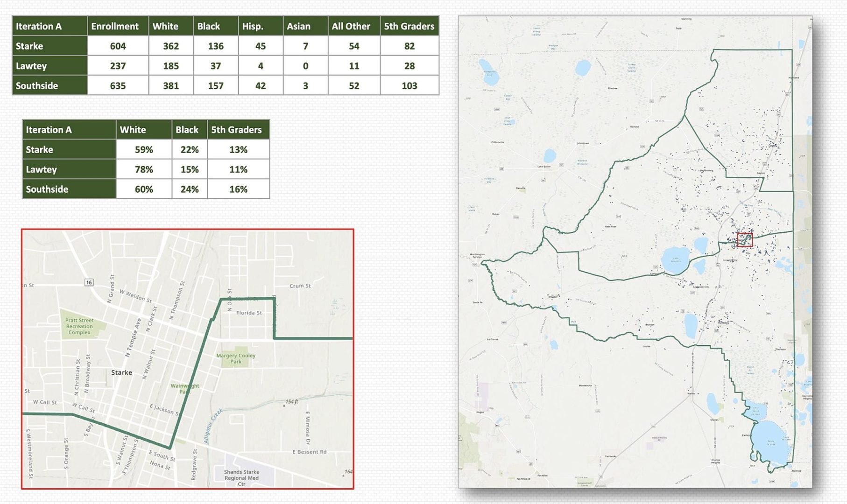Click the Route 16 highway shield
847x504 pixels.
point(89,282)
